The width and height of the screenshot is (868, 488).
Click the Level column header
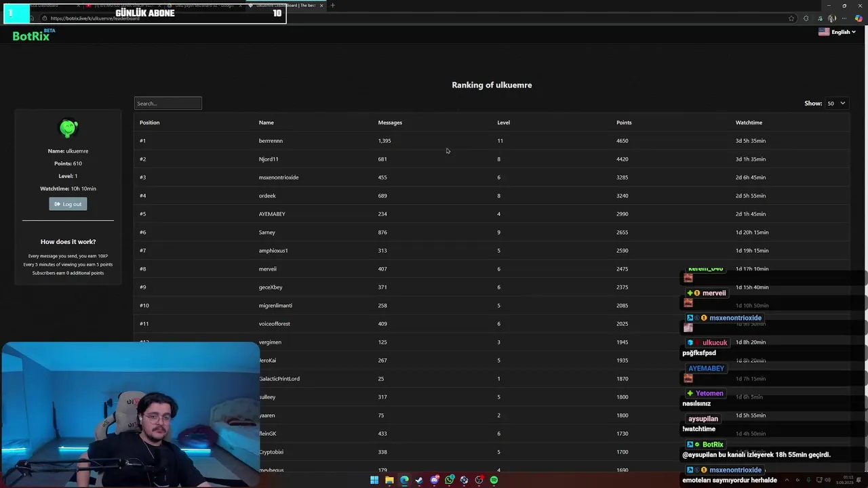(503, 123)
